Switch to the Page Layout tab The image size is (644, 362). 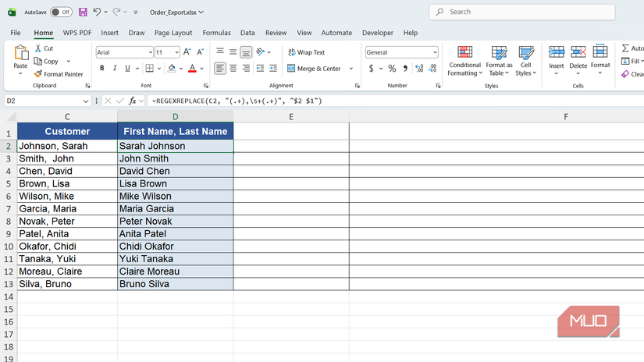click(173, 33)
